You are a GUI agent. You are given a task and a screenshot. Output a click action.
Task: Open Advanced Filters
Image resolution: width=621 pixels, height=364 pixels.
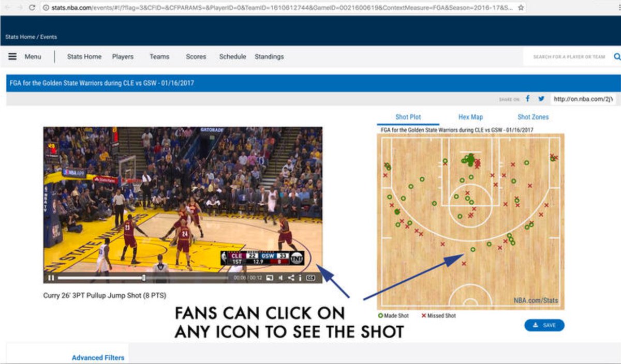98,358
